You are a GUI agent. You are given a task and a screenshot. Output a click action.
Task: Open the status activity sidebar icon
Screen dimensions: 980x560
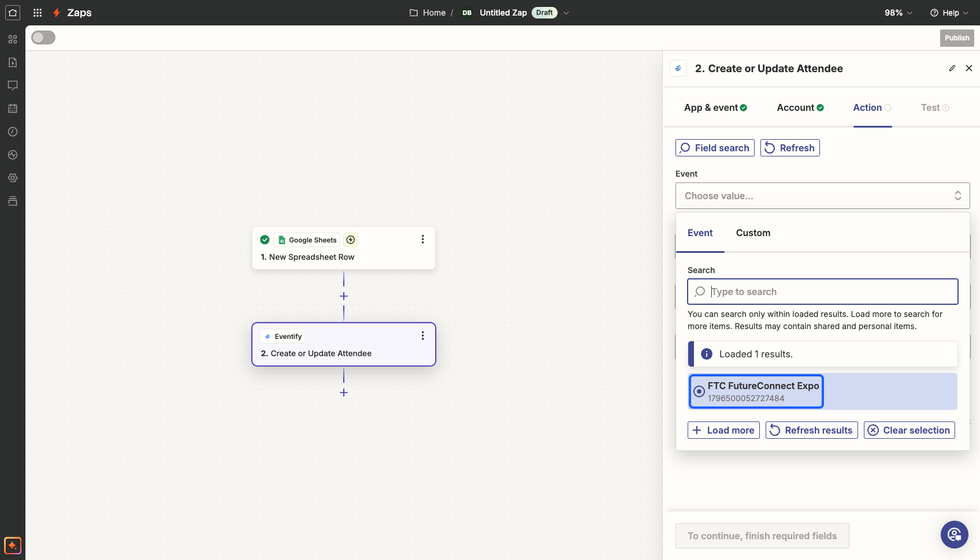pyautogui.click(x=13, y=155)
